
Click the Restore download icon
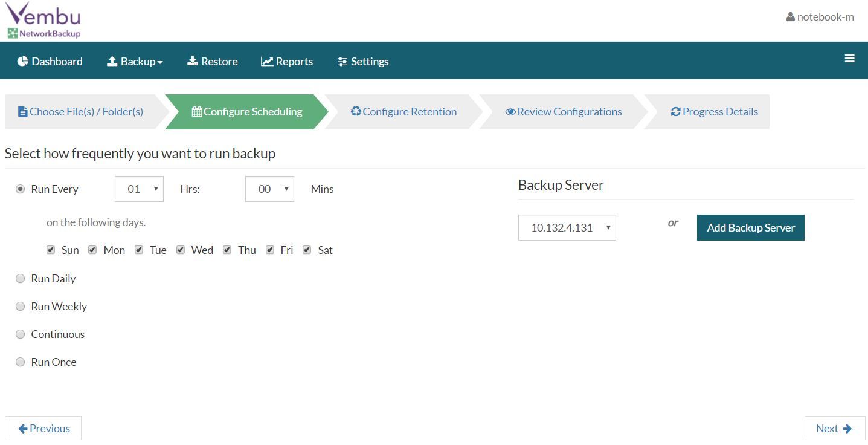pos(193,60)
